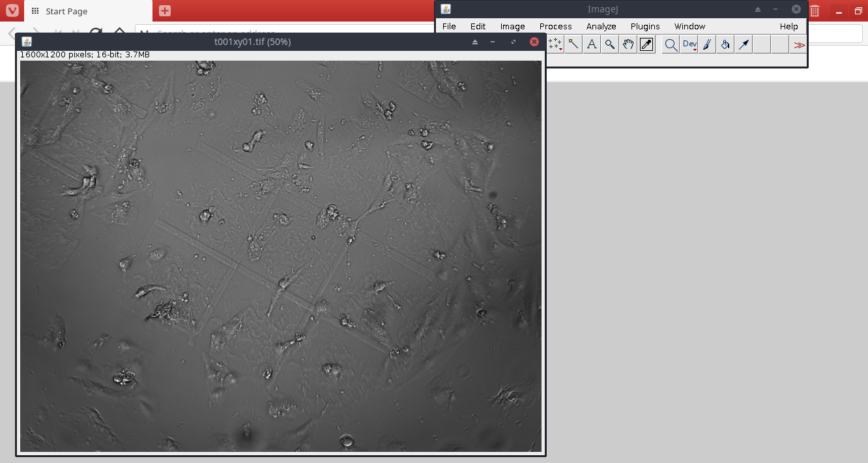Select the Magnifying glass zoom tool

point(609,44)
